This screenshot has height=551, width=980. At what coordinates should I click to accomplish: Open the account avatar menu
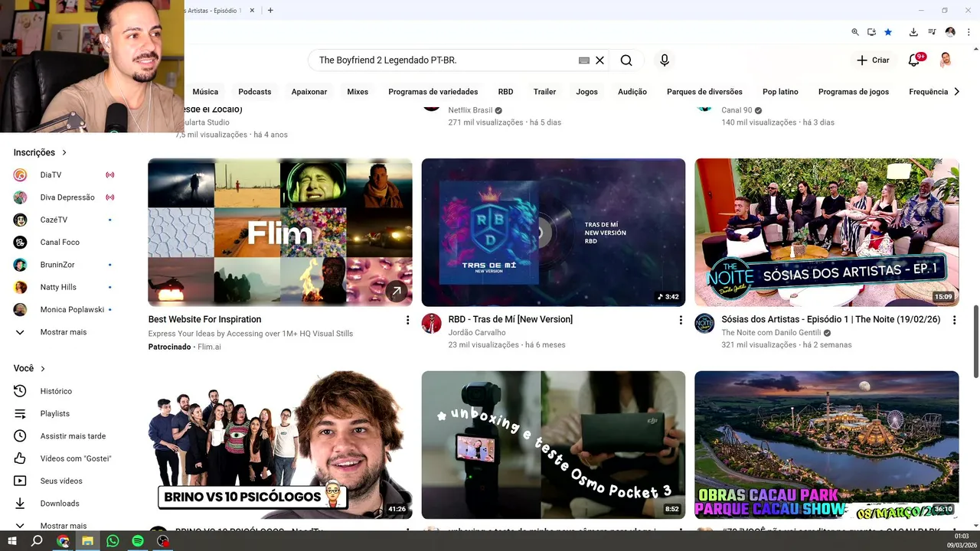pos(946,60)
